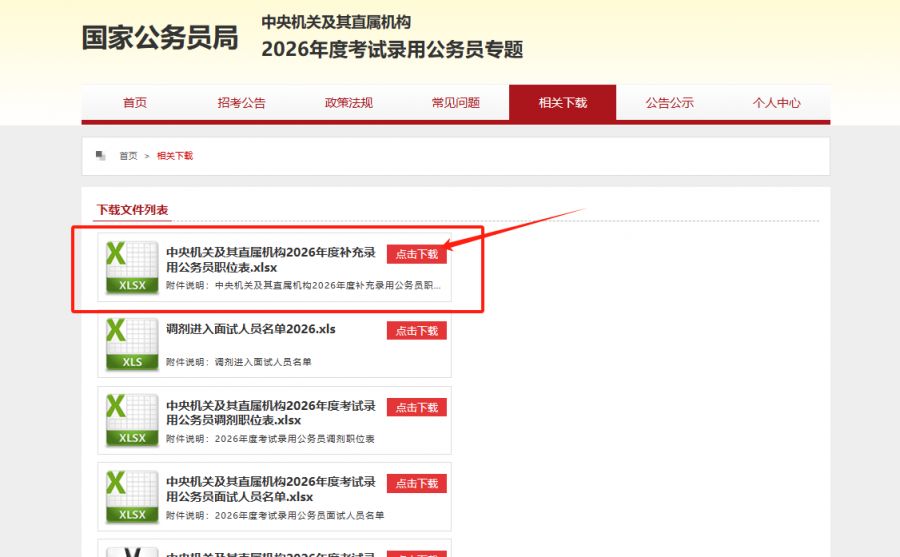The width and height of the screenshot is (900, 557).
Task: Open file title 中央机关及其直属机构2026年度补充录用公务员职位表.xlsx
Action: click(271, 260)
